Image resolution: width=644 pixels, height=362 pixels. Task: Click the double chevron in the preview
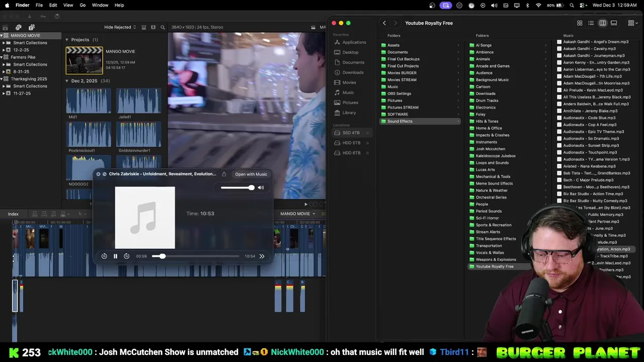pyautogui.click(x=262, y=256)
